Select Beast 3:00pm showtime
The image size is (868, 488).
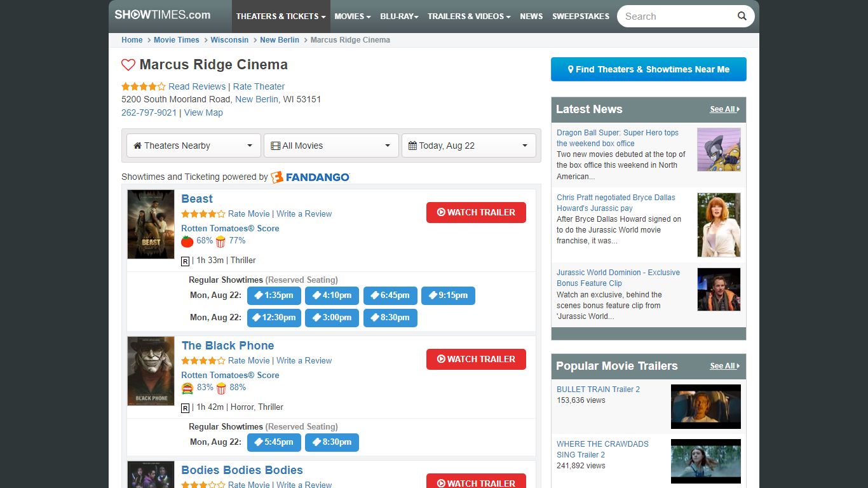(332, 318)
